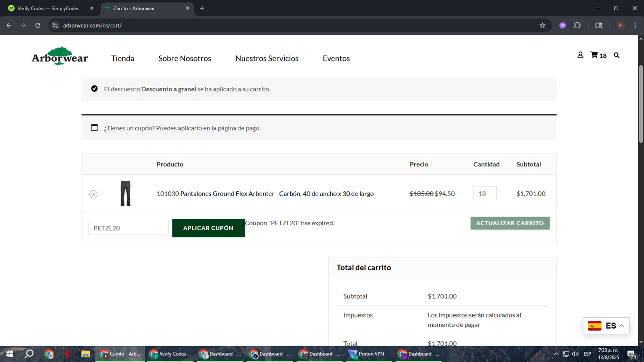Open the Eventos menu

click(x=336, y=58)
